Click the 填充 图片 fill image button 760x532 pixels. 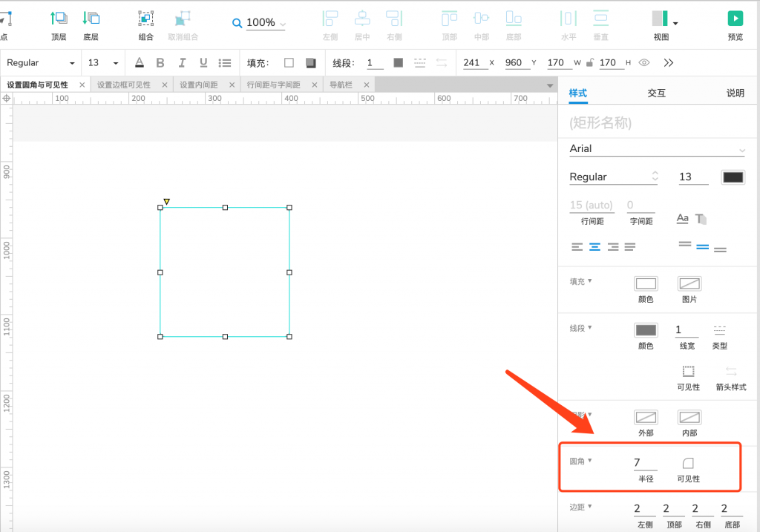pyautogui.click(x=689, y=283)
